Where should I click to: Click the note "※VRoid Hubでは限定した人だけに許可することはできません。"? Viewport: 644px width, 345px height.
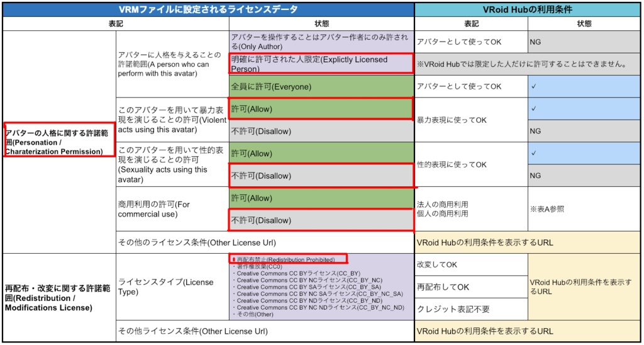[x=528, y=64]
